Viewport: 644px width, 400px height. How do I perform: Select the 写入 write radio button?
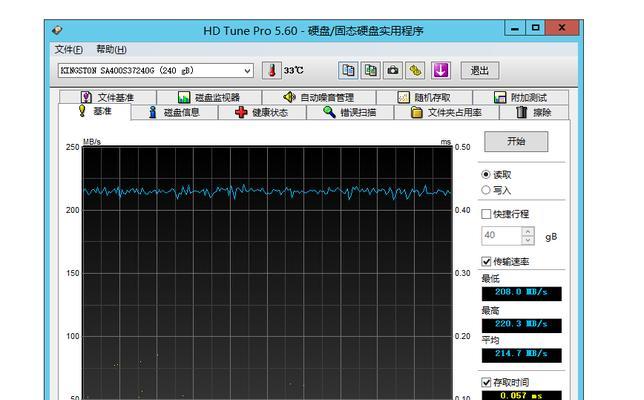(x=486, y=190)
